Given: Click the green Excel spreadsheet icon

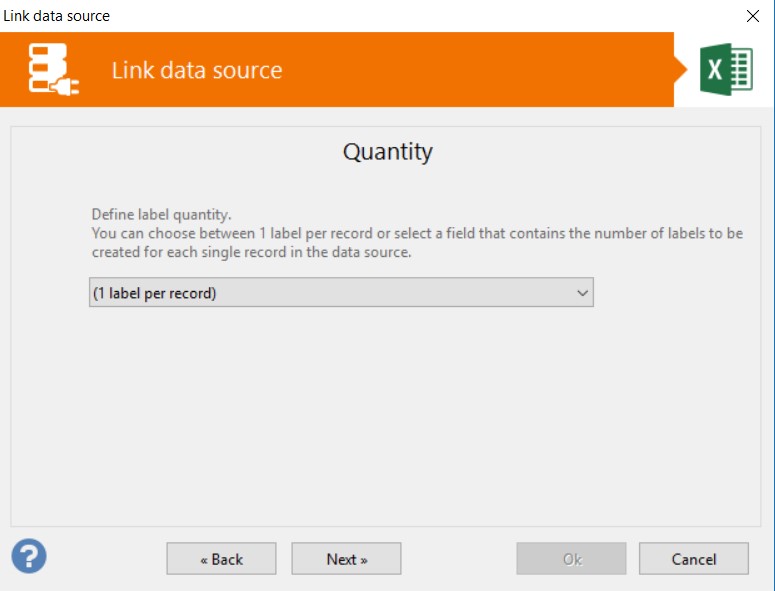Looking at the screenshot, I should click(x=726, y=69).
